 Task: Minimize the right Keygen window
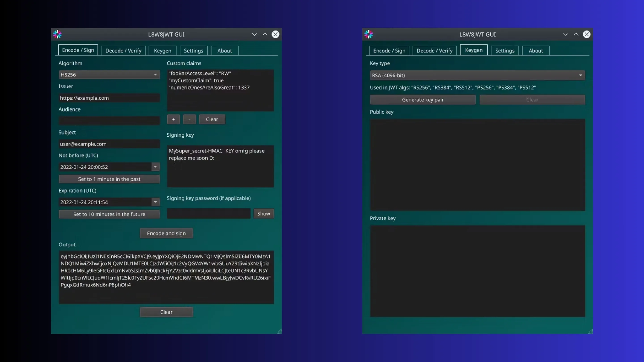coord(566,34)
